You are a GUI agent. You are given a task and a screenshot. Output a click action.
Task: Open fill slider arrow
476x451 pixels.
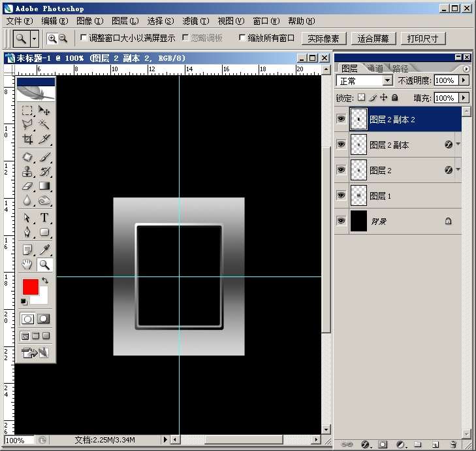pyautogui.click(x=464, y=98)
